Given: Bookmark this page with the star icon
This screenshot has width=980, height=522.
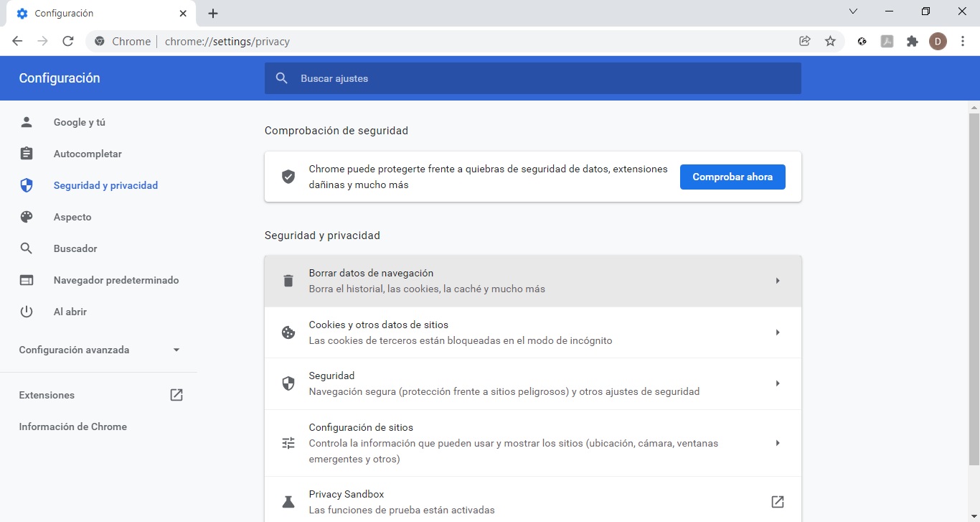Looking at the screenshot, I should point(830,41).
